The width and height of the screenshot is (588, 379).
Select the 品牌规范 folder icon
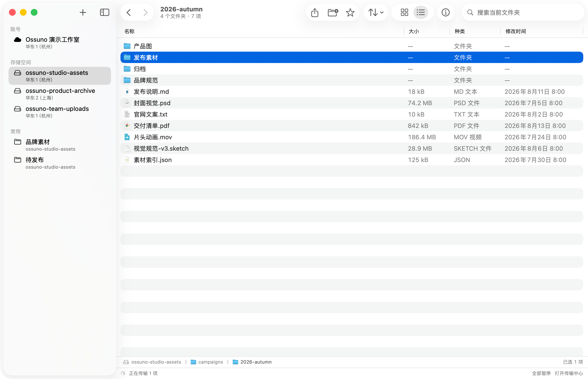127,80
